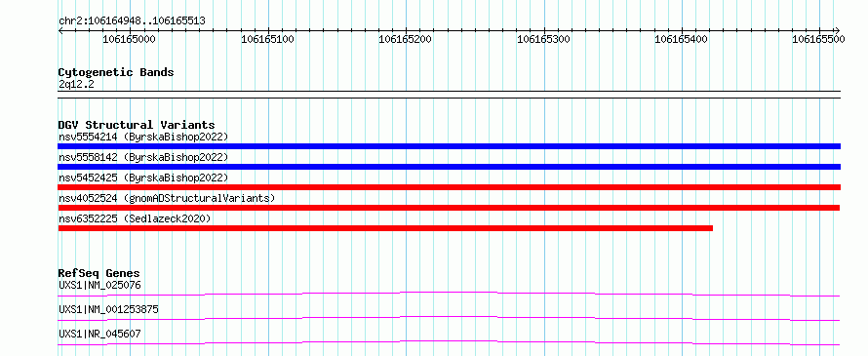The width and height of the screenshot is (868, 356).
Task: Click the UXS1|NM_001253875 gene label
Action: pos(108,309)
